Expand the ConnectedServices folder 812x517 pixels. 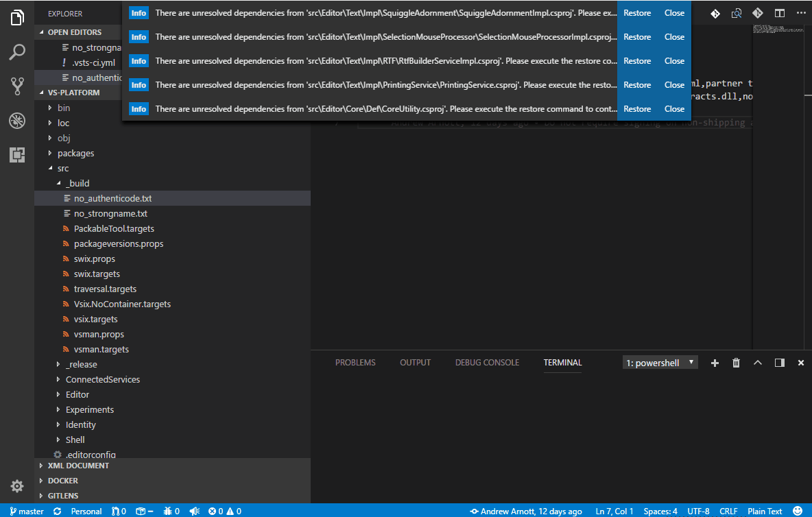[x=58, y=379]
